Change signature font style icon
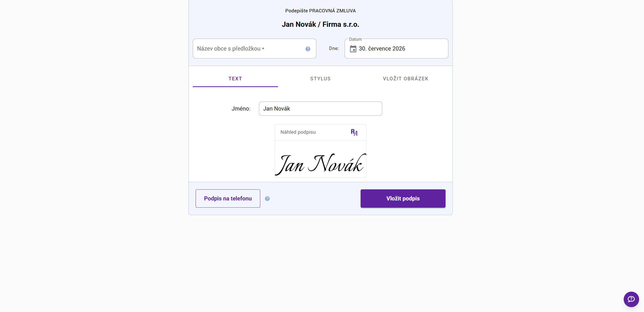644x312 pixels. point(354,132)
